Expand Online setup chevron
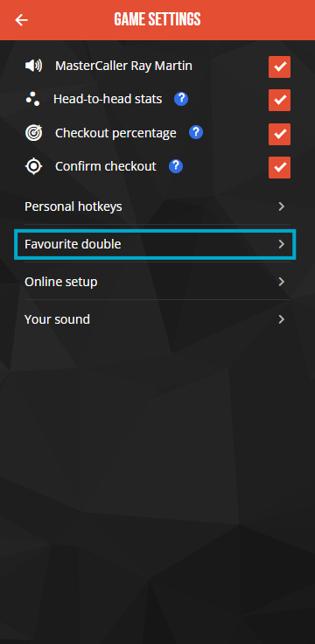The height and width of the screenshot is (644, 315). [282, 282]
